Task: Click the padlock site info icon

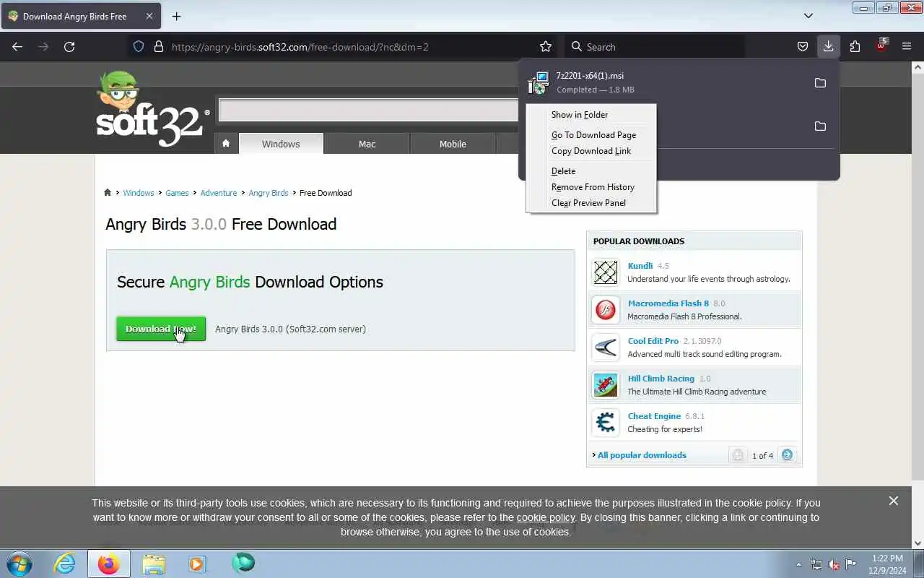Action: [159, 47]
